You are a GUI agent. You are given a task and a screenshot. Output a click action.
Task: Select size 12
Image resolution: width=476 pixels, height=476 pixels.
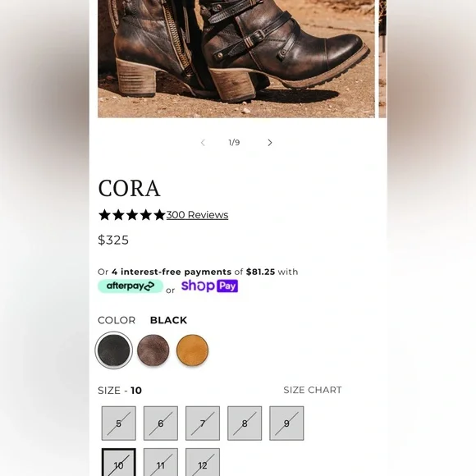click(x=203, y=462)
